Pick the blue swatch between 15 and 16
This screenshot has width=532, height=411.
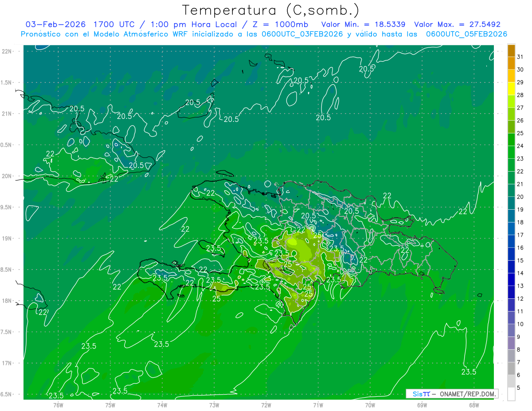point(511,254)
